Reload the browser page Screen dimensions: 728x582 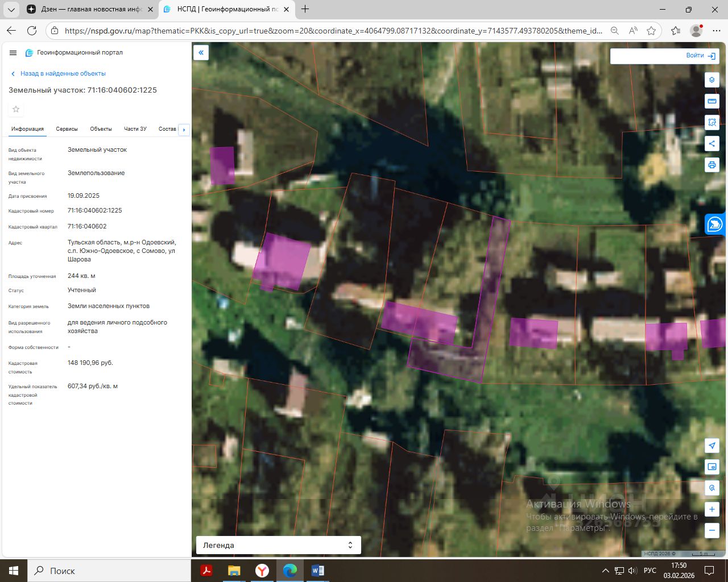[32, 31]
